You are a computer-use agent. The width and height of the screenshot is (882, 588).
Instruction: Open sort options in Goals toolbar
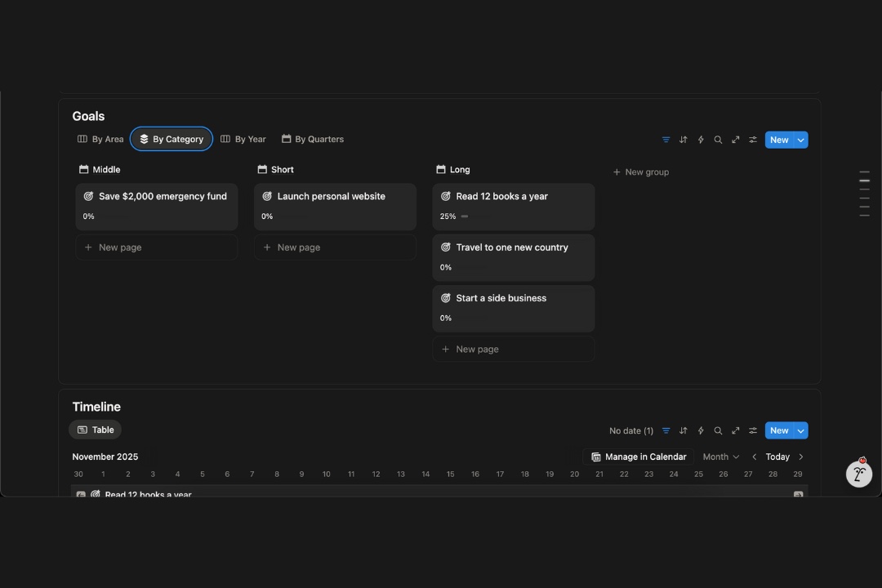684,140
